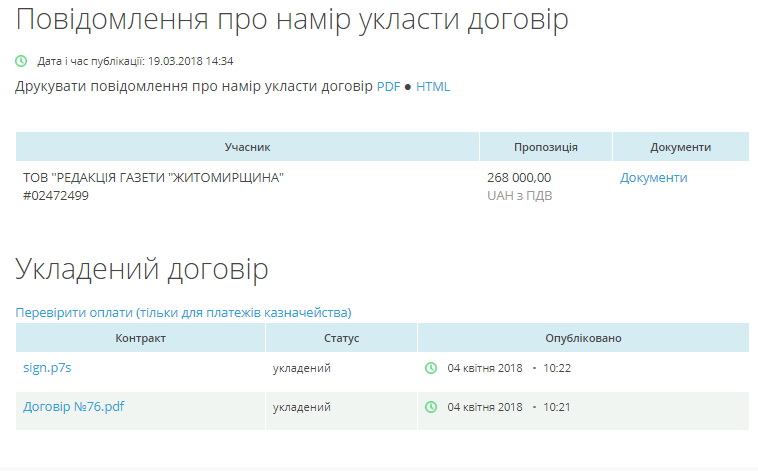Click the Пропозиція column header
This screenshot has width=758, height=471.
[545, 147]
